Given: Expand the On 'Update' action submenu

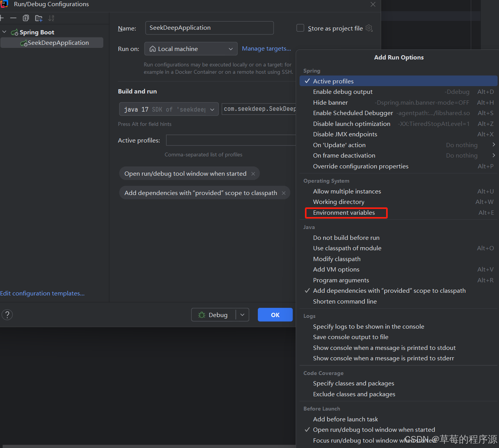Looking at the screenshot, I should [399, 145].
